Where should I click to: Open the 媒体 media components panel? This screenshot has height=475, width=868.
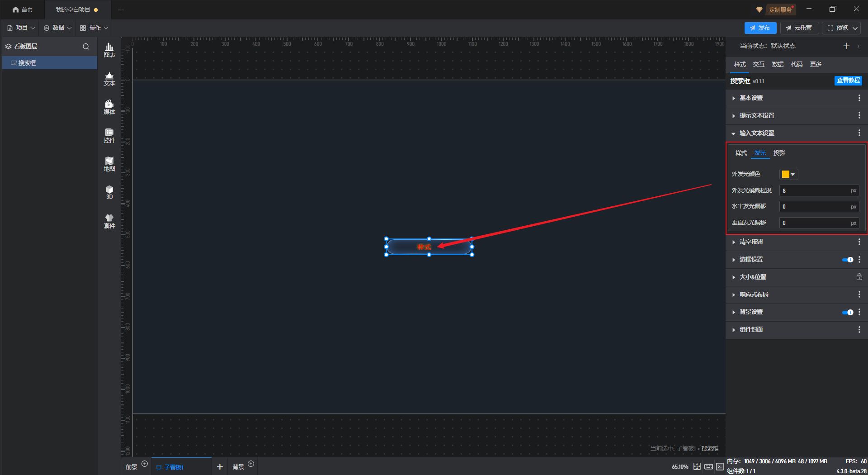coord(109,107)
